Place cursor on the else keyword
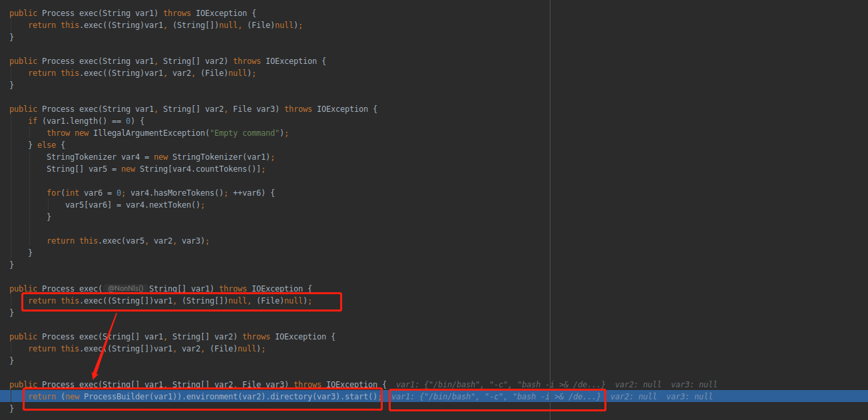The height and width of the screenshot is (420, 868). coord(47,145)
